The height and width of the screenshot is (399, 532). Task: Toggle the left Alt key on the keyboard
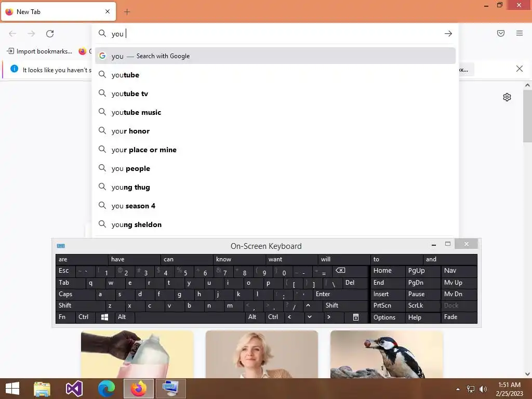pos(125,317)
